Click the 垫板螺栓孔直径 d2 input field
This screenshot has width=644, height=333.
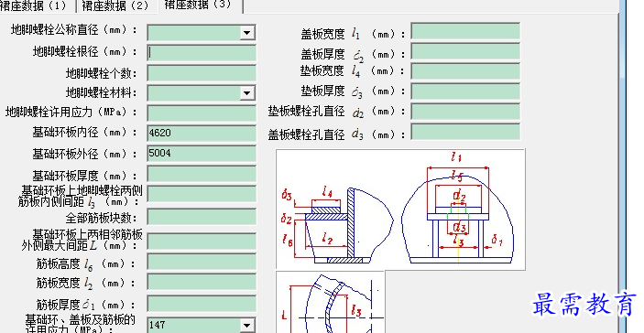pos(465,112)
